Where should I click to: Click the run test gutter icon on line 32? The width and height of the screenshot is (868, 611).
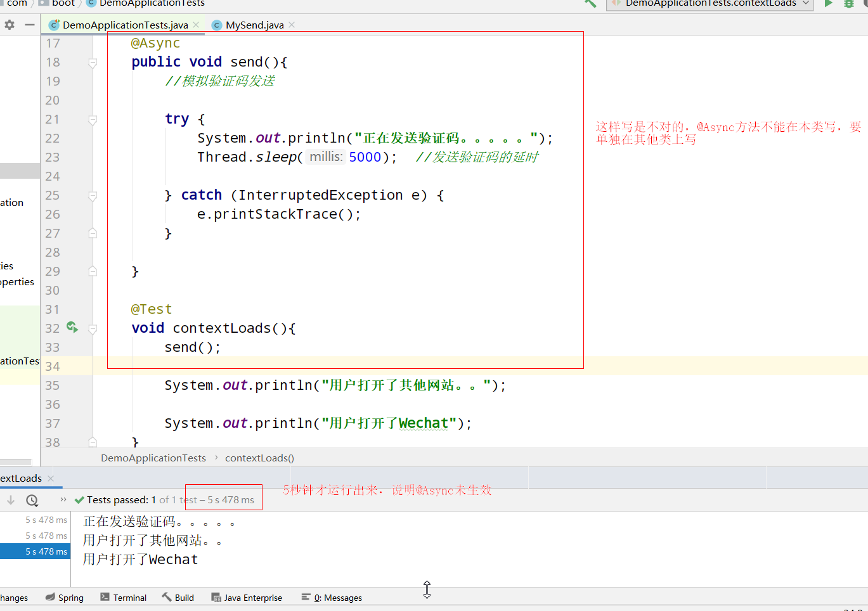(72, 327)
